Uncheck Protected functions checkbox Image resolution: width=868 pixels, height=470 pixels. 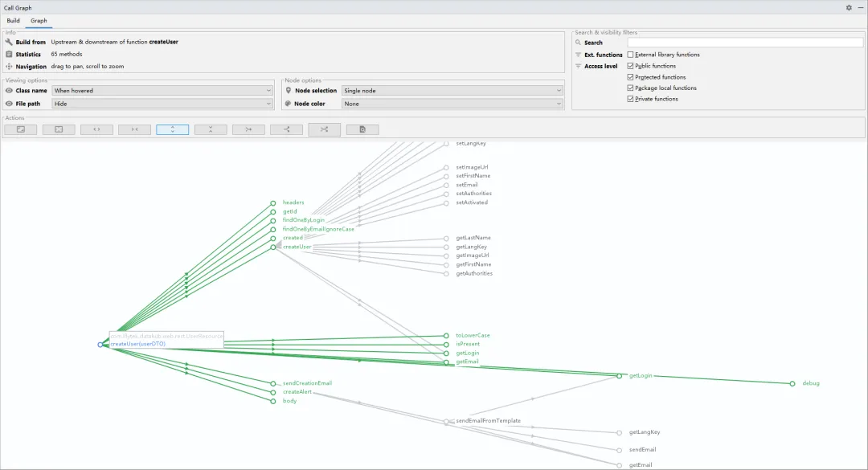(x=630, y=77)
